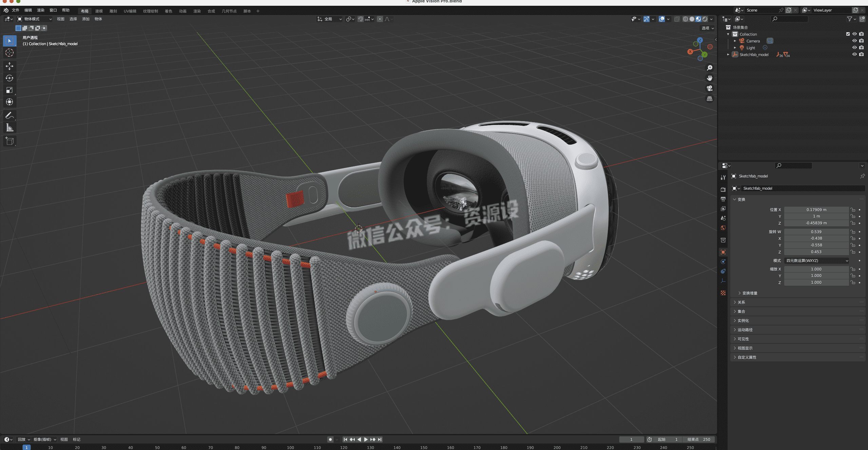The height and width of the screenshot is (450, 868).
Task: Select the Select Box tool
Action: pos(9,41)
